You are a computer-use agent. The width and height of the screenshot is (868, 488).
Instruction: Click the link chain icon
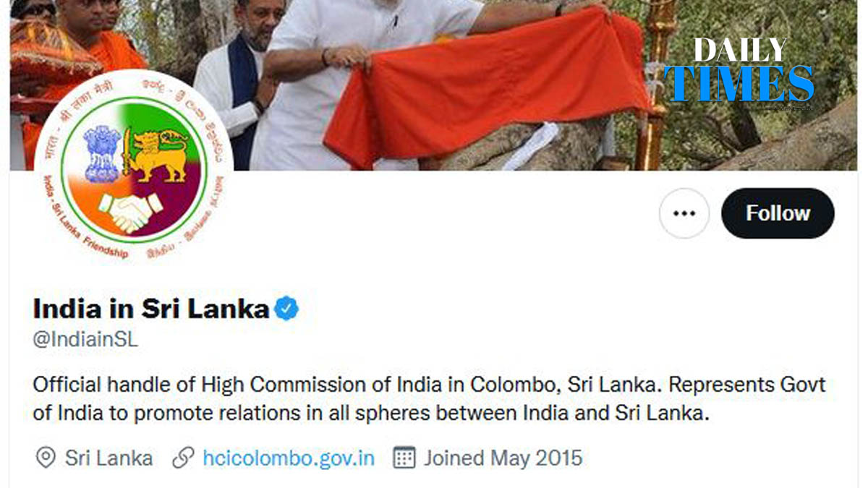pos(184,458)
